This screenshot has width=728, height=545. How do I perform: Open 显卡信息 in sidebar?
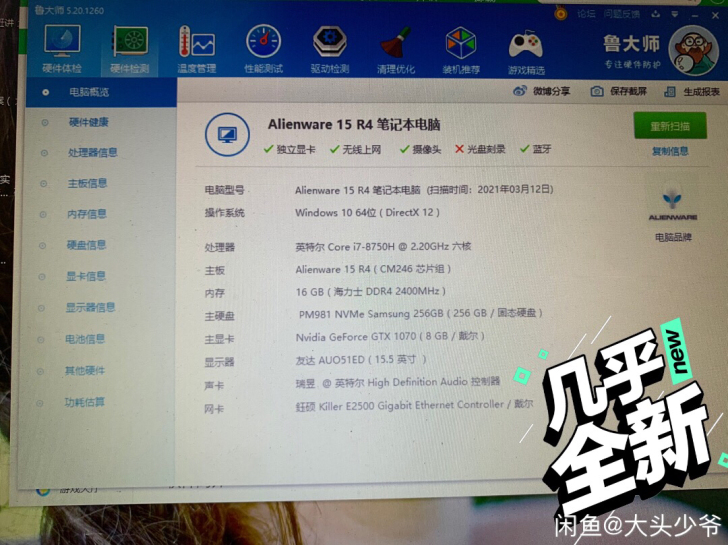[86, 276]
